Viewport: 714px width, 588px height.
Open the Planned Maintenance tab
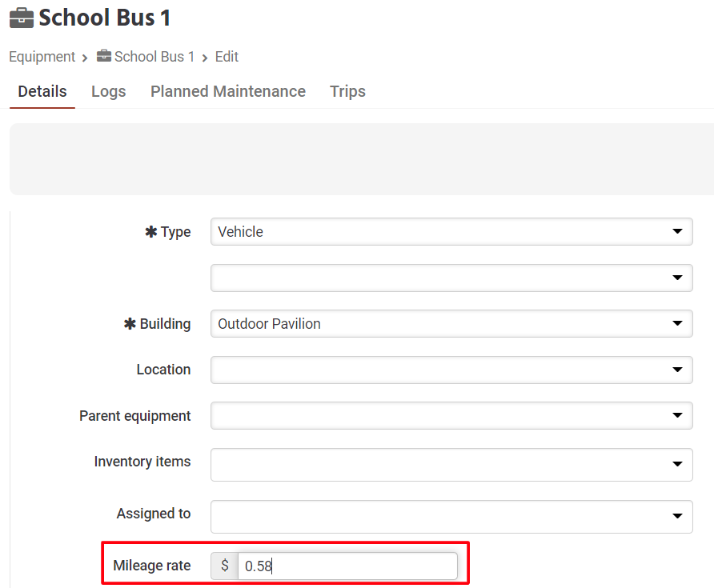tap(228, 91)
